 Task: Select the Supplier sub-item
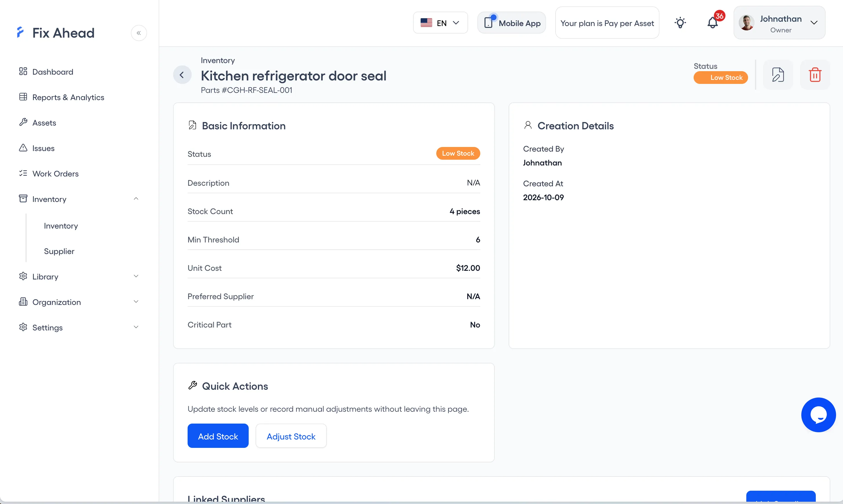tap(59, 251)
